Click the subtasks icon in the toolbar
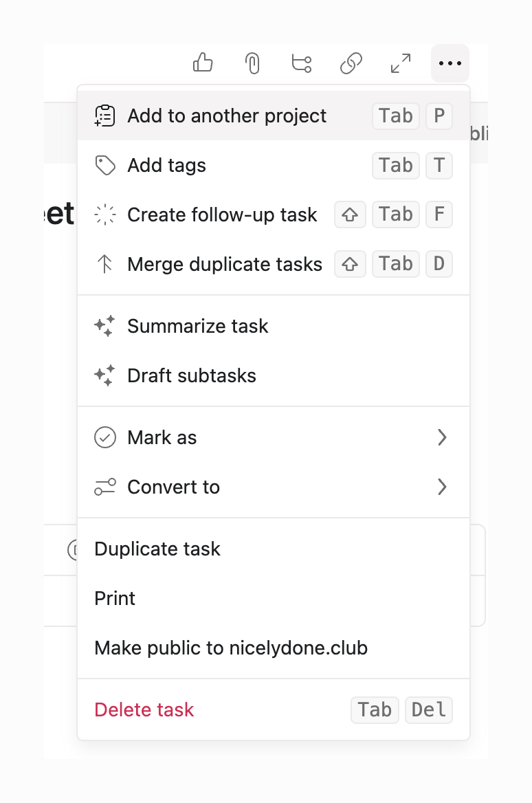 (302, 63)
